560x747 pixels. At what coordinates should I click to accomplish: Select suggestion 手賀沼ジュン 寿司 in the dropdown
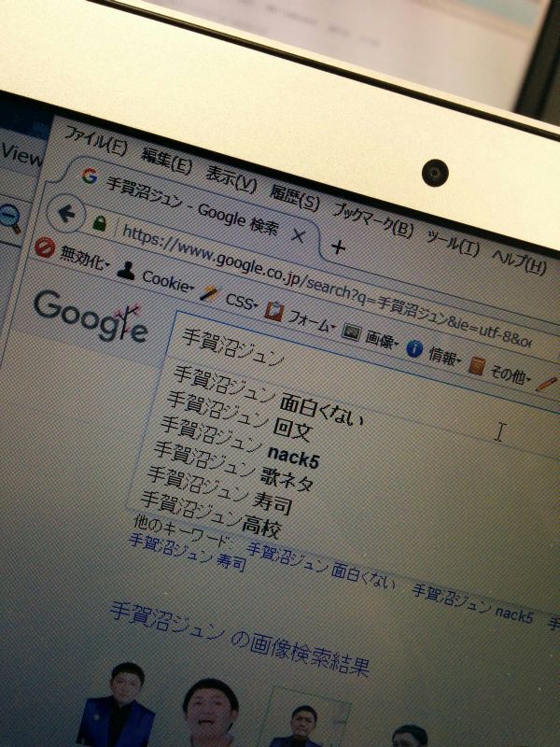tap(219, 492)
